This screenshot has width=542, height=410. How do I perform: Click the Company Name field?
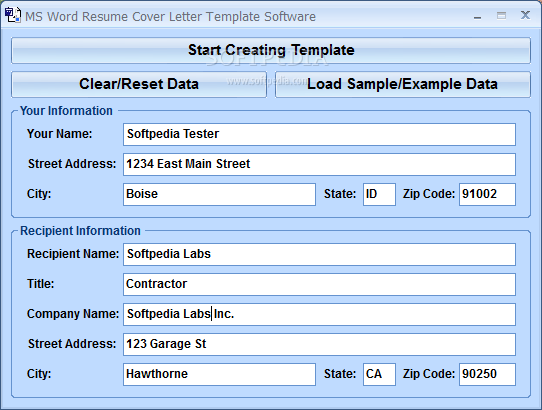click(x=319, y=314)
